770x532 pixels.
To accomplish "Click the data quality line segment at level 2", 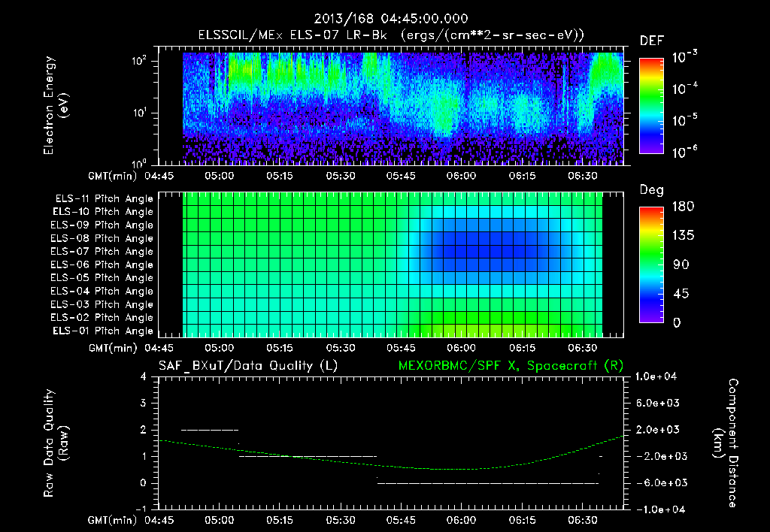I will [x=211, y=430].
